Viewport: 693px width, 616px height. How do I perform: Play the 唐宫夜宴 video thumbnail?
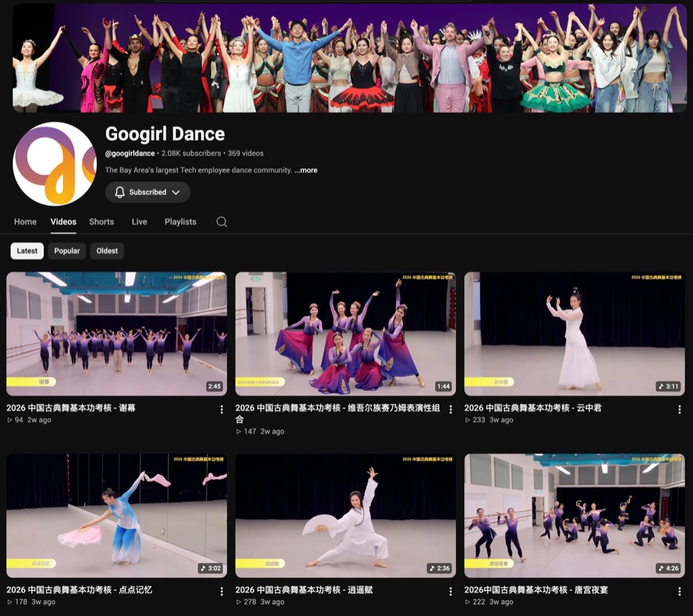[x=574, y=516]
